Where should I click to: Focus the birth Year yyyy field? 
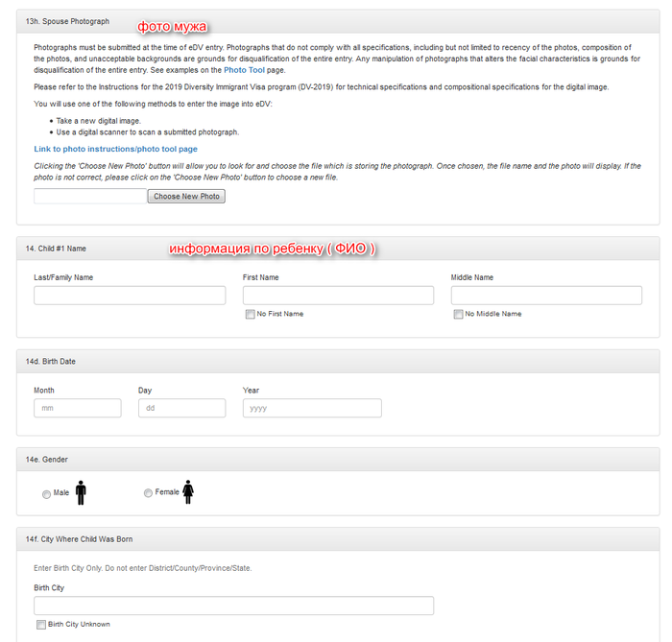pos(312,408)
